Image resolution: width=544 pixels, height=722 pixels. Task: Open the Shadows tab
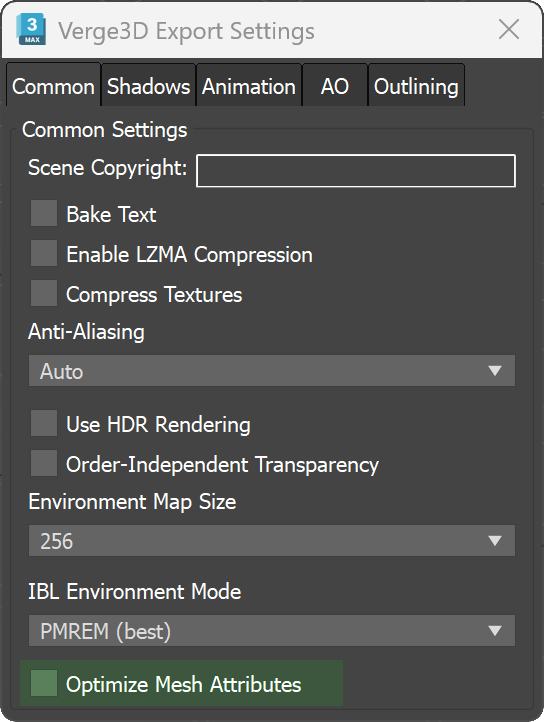click(x=148, y=86)
